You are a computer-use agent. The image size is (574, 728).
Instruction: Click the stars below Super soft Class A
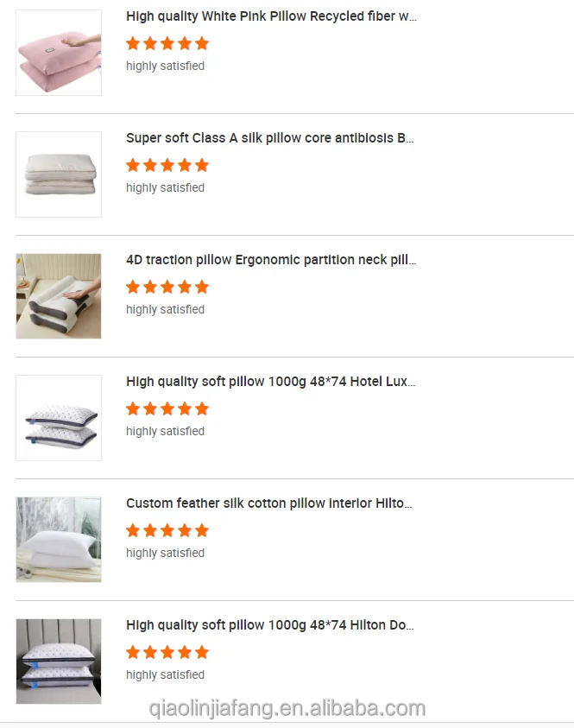point(167,165)
